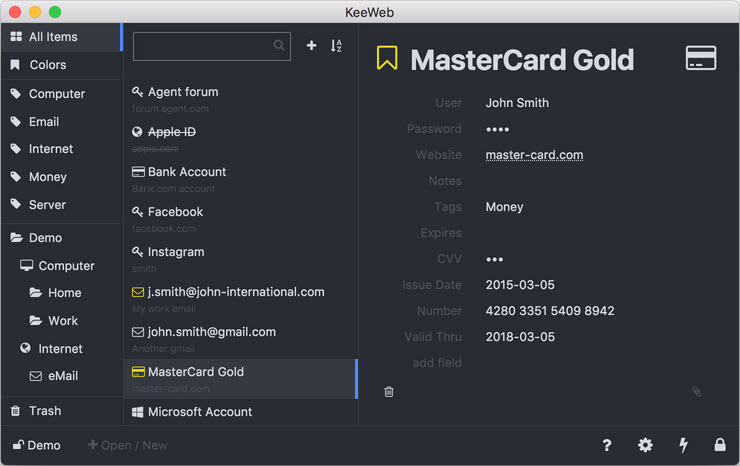Click the paperclip attachment icon
Screen dimensions: 740x466
pos(697,391)
